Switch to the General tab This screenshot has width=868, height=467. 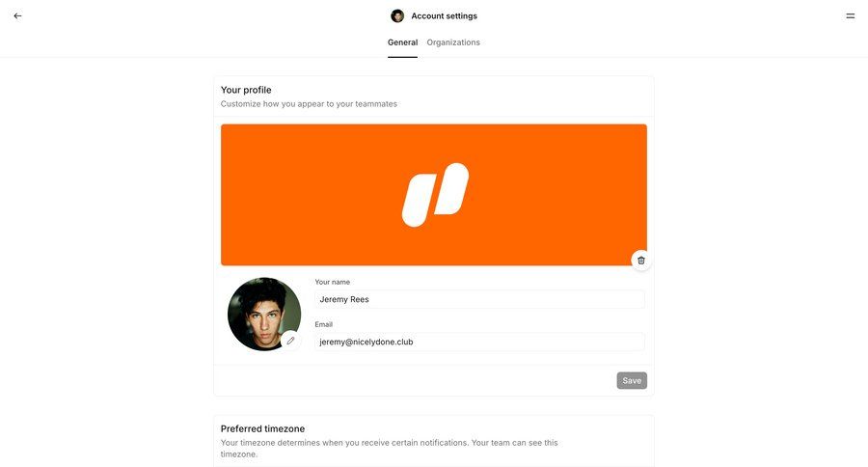click(x=402, y=42)
